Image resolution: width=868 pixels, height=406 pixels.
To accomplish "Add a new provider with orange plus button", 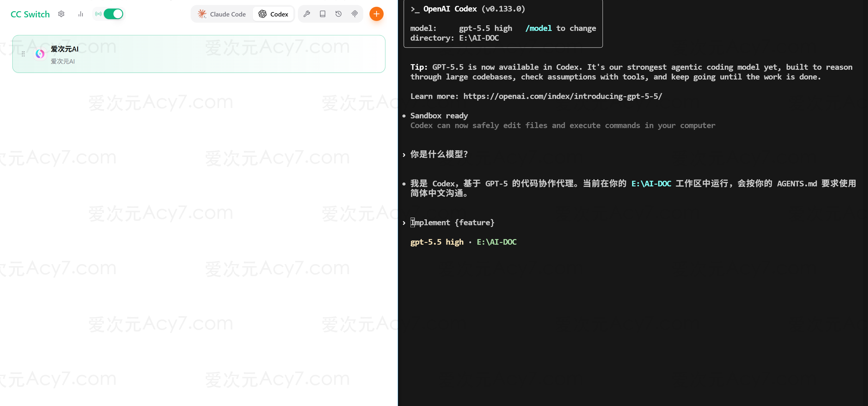I will pos(376,14).
